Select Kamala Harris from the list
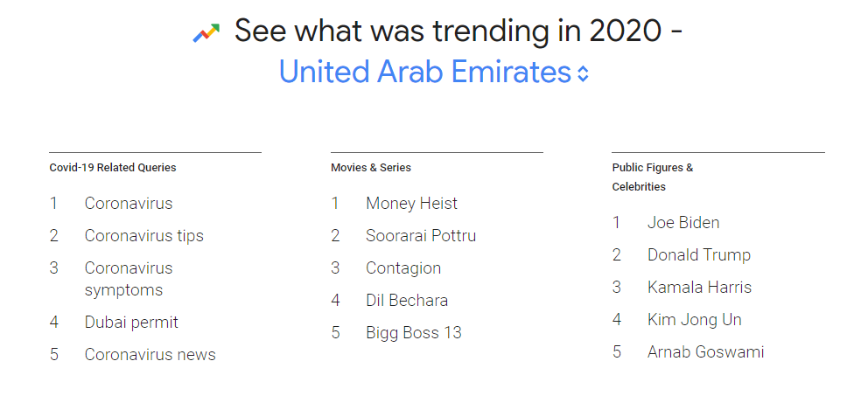Image resolution: width=868 pixels, height=396 pixels. click(699, 288)
